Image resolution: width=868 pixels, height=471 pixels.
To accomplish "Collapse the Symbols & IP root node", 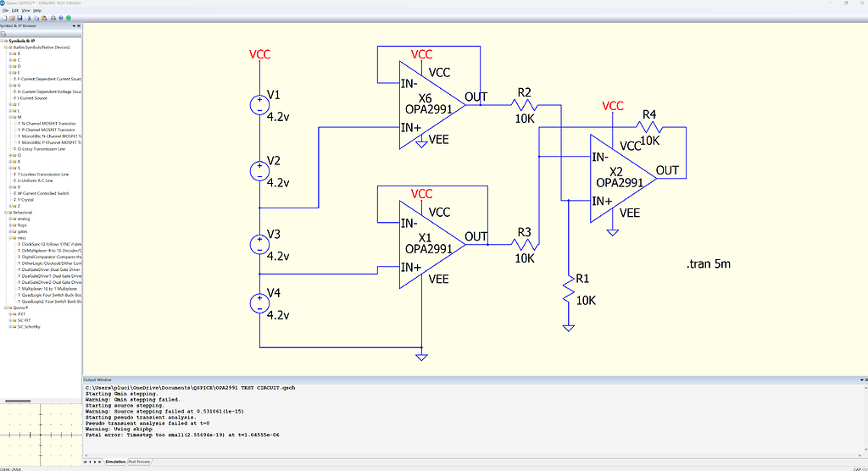I will [2, 41].
